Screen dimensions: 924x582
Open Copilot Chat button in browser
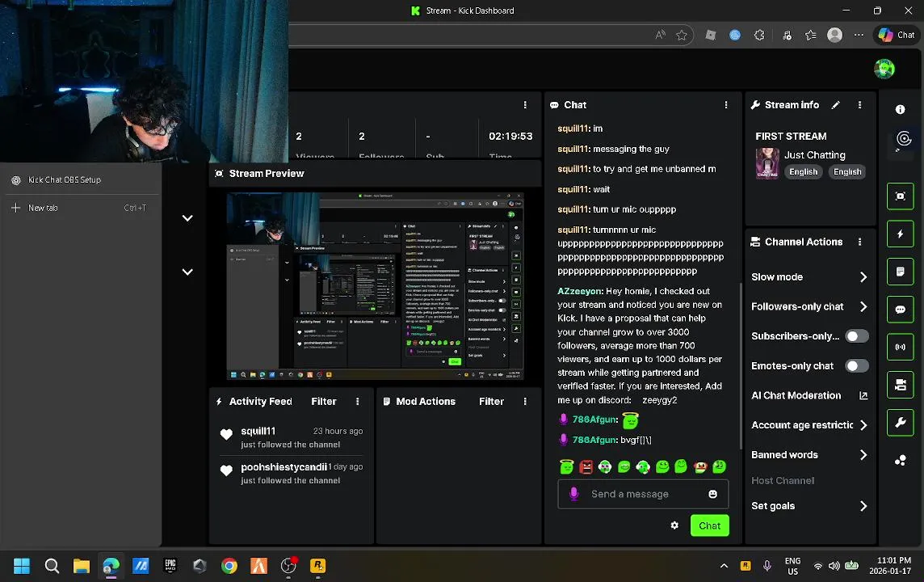pos(897,35)
